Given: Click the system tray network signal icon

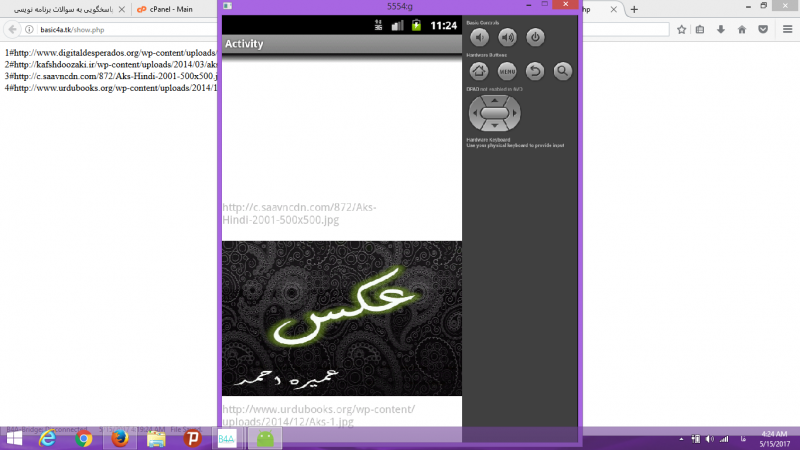Looking at the screenshot, I should (724, 439).
